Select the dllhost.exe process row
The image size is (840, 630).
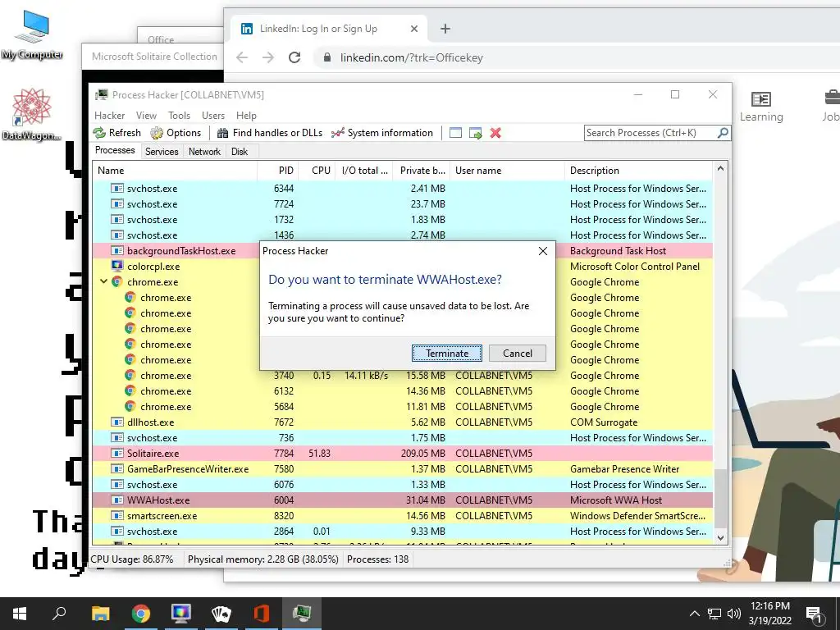[x=402, y=422]
